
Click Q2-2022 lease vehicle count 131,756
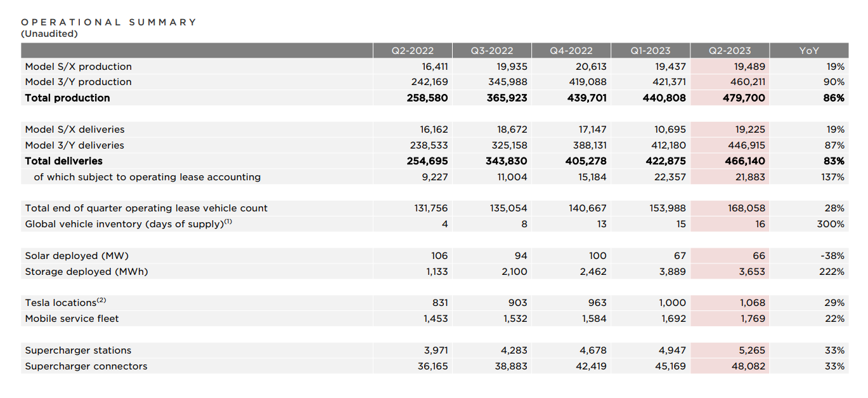(431, 208)
